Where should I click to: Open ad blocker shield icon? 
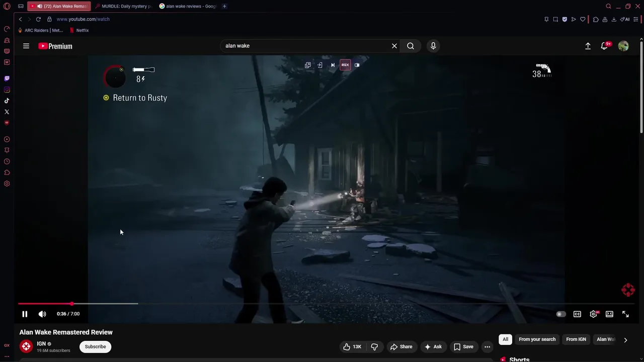tap(565, 19)
